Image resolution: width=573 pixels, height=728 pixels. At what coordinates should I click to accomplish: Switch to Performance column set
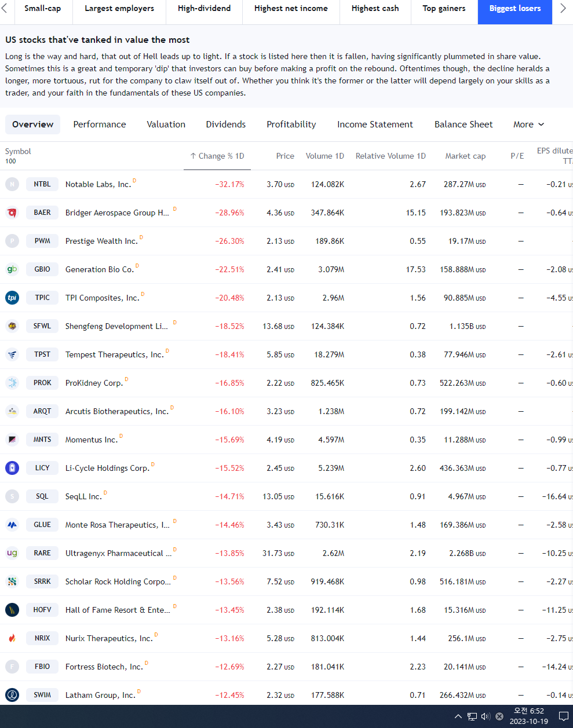pyautogui.click(x=100, y=125)
